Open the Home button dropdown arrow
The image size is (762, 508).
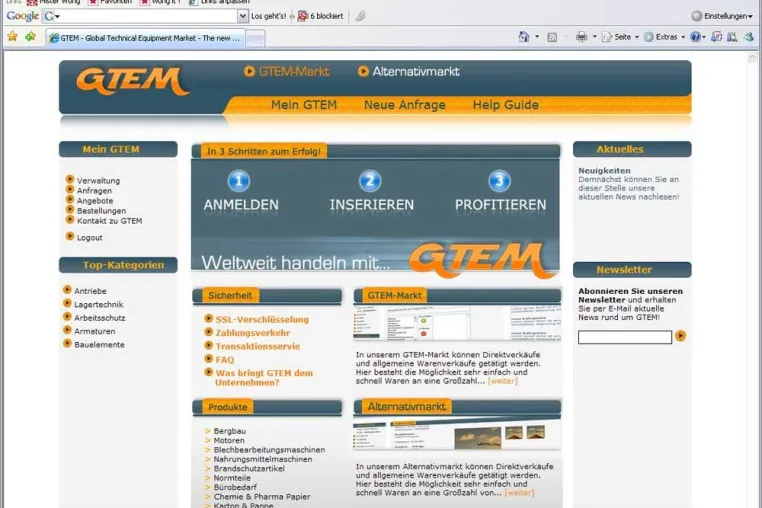537,37
